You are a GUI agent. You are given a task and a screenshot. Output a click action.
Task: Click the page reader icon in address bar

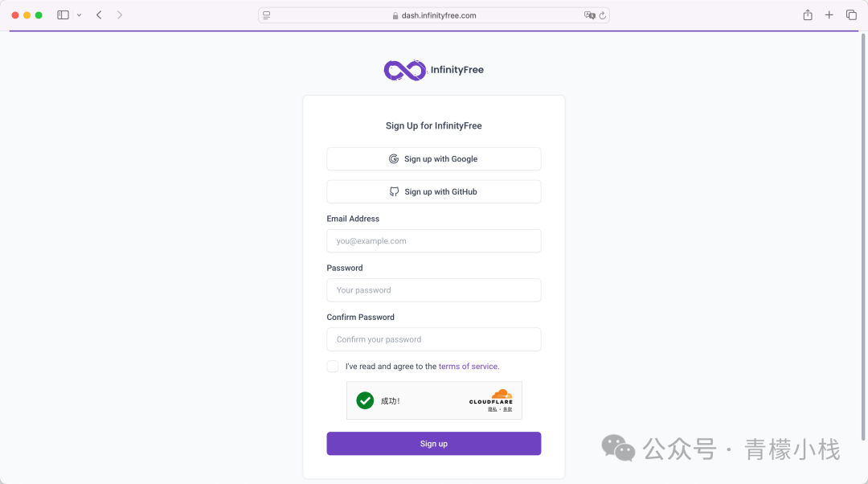pos(267,15)
